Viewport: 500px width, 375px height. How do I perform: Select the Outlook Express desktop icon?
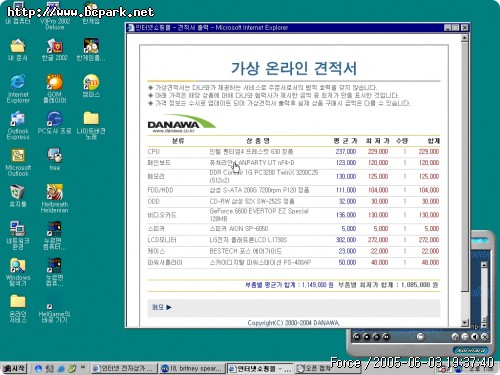[18, 125]
